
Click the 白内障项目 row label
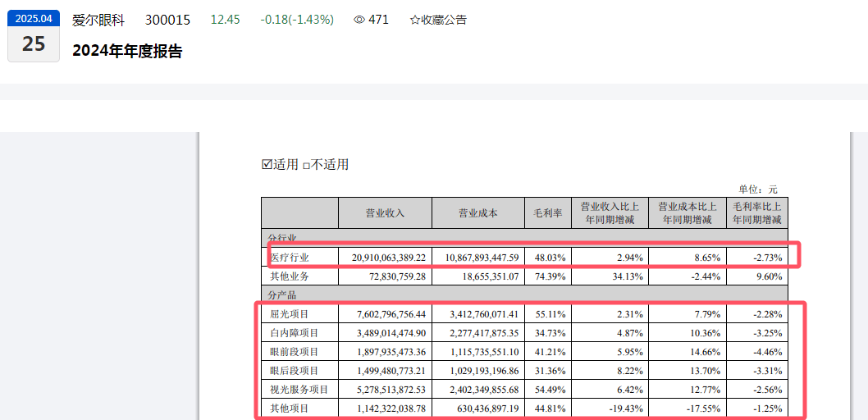click(x=295, y=333)
